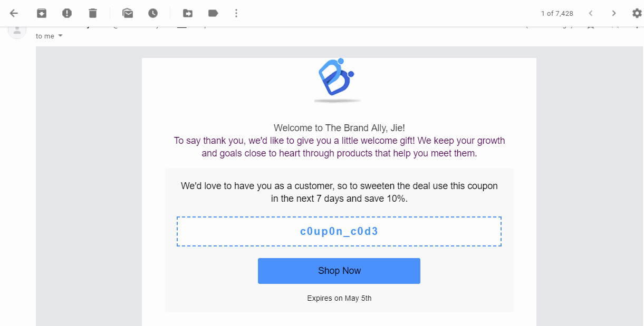The height and width of the screenshot is (326, 644).
Task: Open the three-dot More options menu
Action: [x=236, y=13]
